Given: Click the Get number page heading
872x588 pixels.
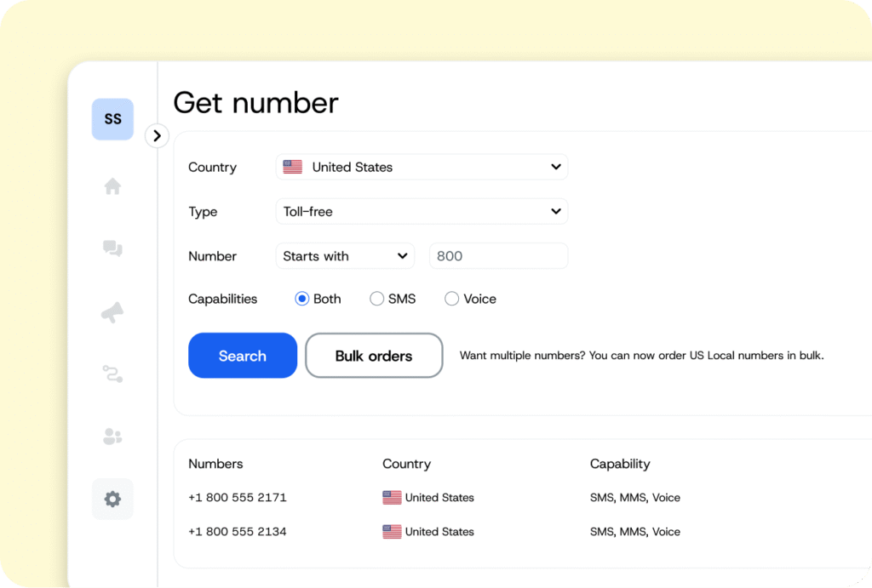Looking at the screenshot, I should coord(255,103).
